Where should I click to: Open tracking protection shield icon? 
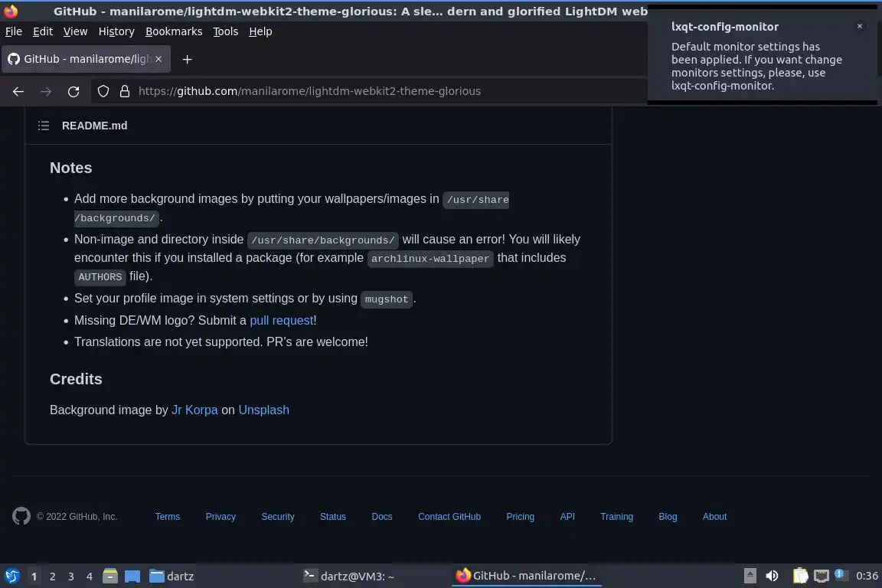(103, 91)
